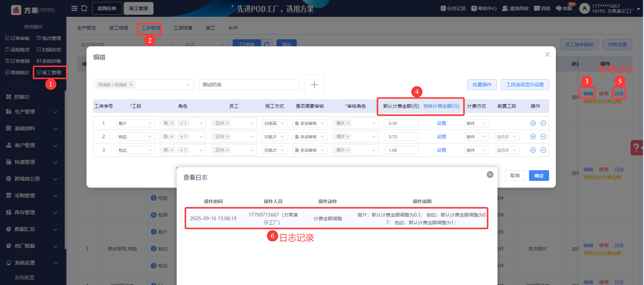Remove process row 3 with minus icon
Image resolution: width=644 pixels, height=285 pixels.
[x=543, y=150]
